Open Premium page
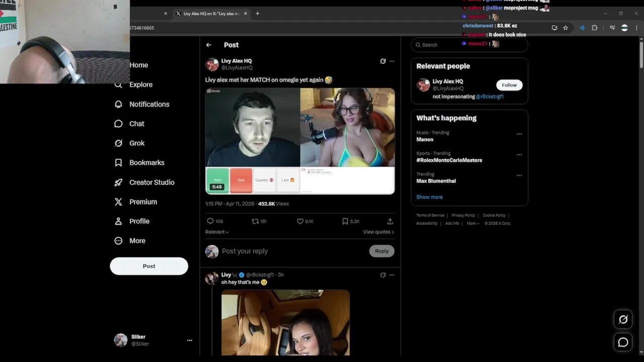 tap(143, 202)
